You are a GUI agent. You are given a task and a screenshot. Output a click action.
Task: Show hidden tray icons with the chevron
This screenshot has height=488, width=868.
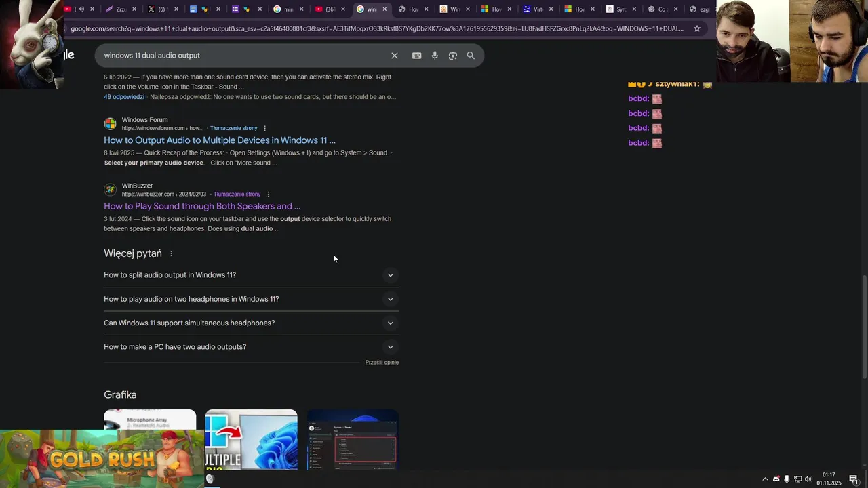click(766, 479)
